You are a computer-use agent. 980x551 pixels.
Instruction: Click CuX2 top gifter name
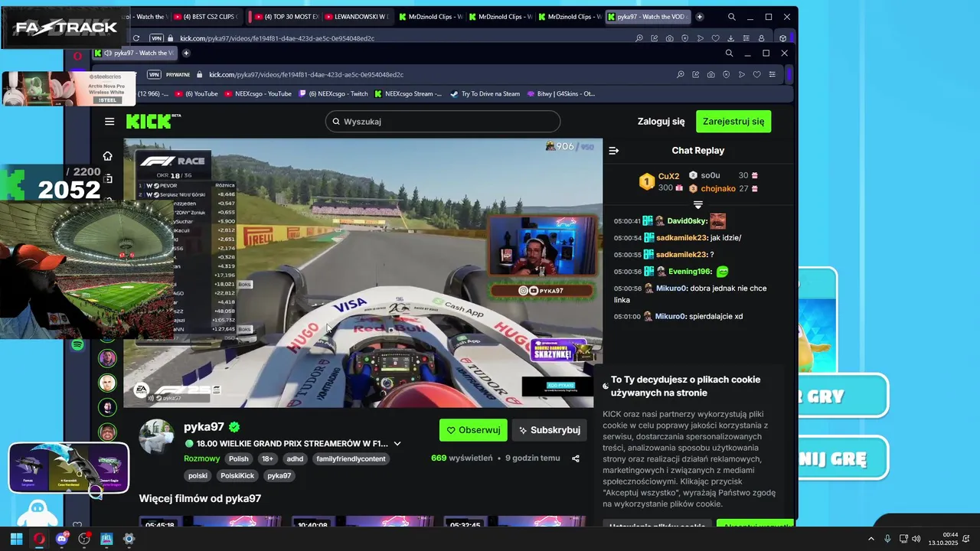pos(668,176)
